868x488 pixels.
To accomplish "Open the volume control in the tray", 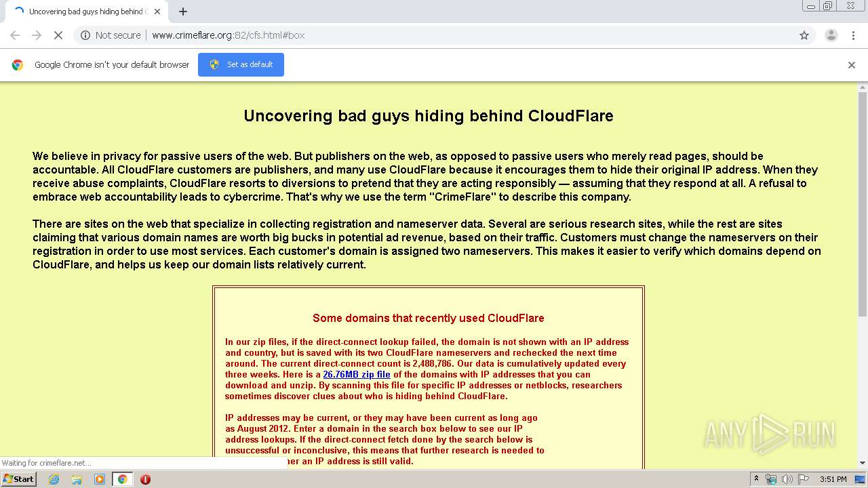I will 787,479.
